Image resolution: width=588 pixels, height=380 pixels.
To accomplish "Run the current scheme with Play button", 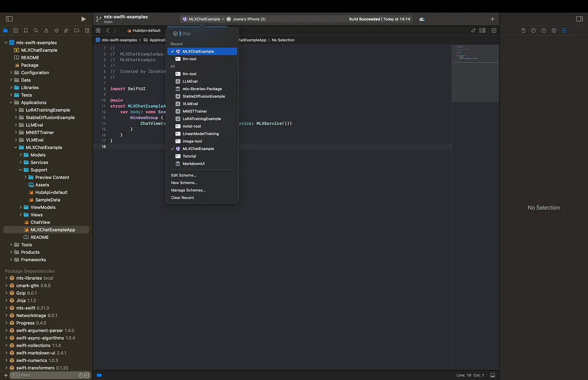I will click(83, 19).
